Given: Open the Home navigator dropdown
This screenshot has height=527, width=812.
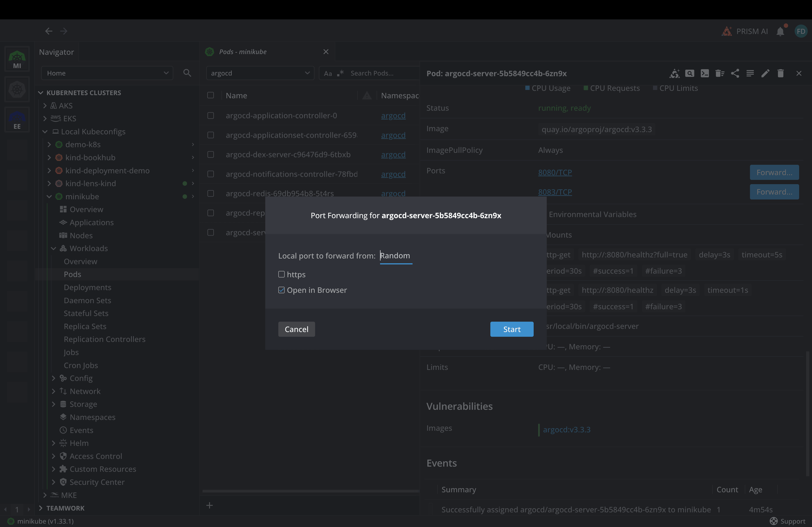Looking at the screenshot, I should pos(107,73).
